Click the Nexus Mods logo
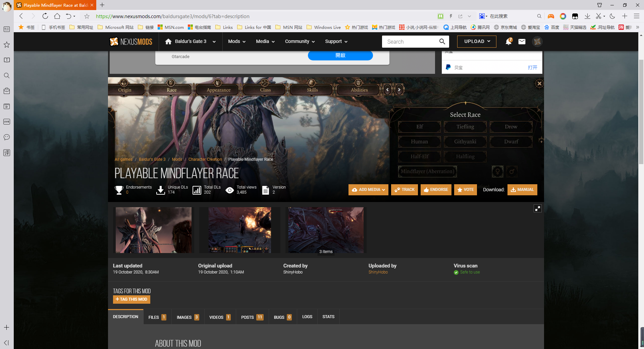The height and width of the screenshot is (349, 644). (131, 42)
